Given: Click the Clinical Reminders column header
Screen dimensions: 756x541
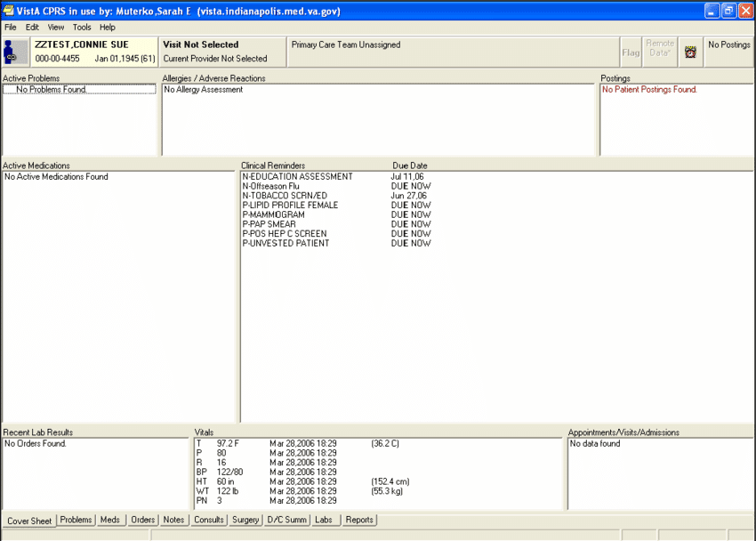Looking at the screenshot, I should coord(273,166).
